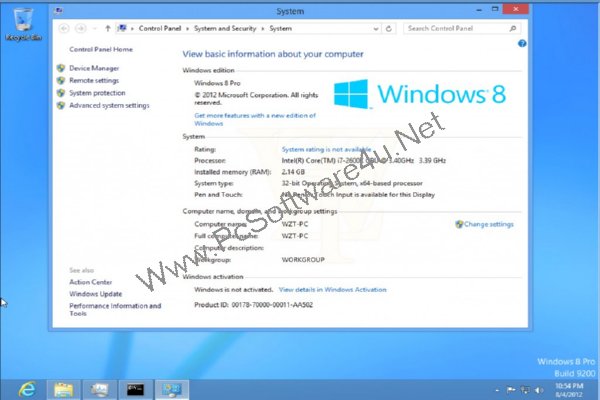Go back using the Back arrow

(x=64, y=28)
